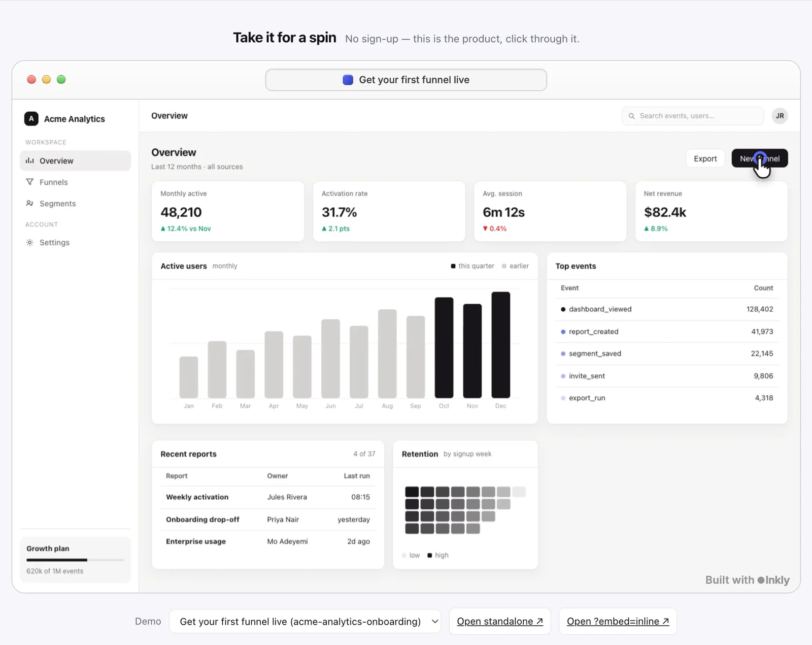Click the Dec bar in Active users chart
812x645 pixels.
pos(500,345)
